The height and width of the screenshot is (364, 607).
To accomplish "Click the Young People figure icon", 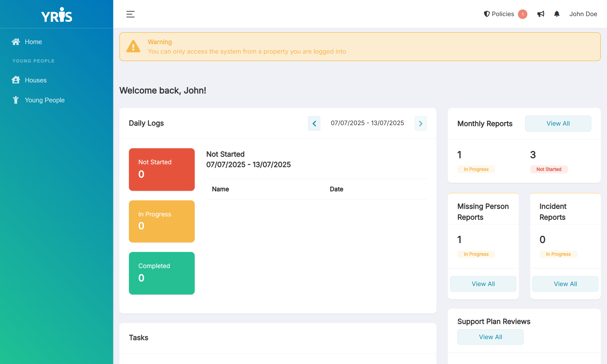I will (x=16, y=100).
